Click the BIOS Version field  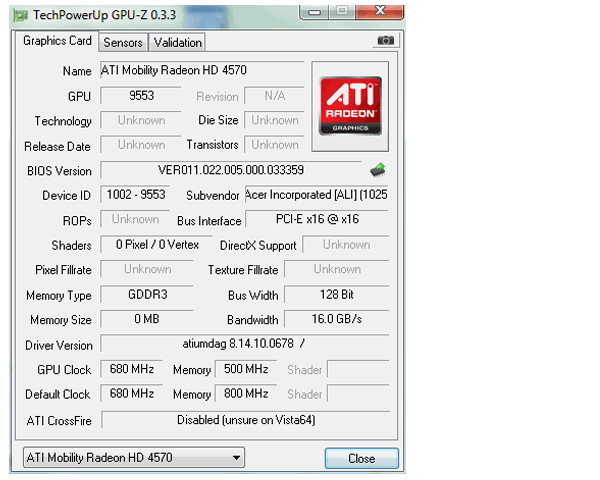tap(231, 170)
